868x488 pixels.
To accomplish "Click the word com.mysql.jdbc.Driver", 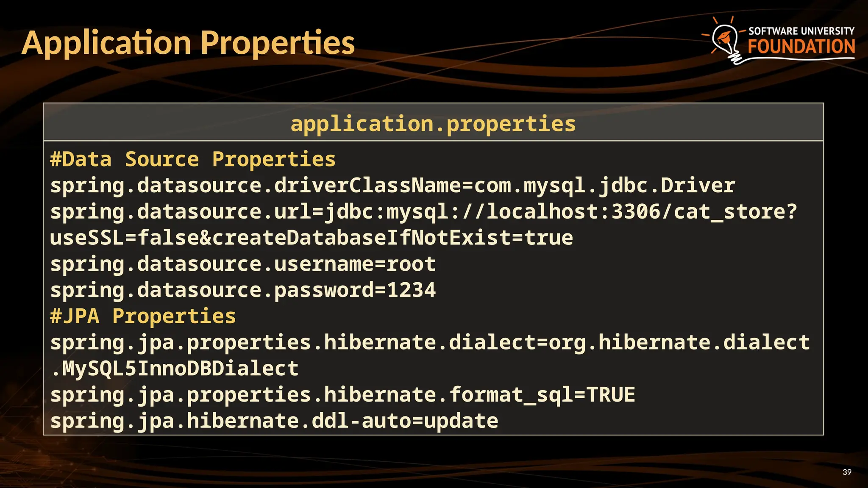I will 604,186.
